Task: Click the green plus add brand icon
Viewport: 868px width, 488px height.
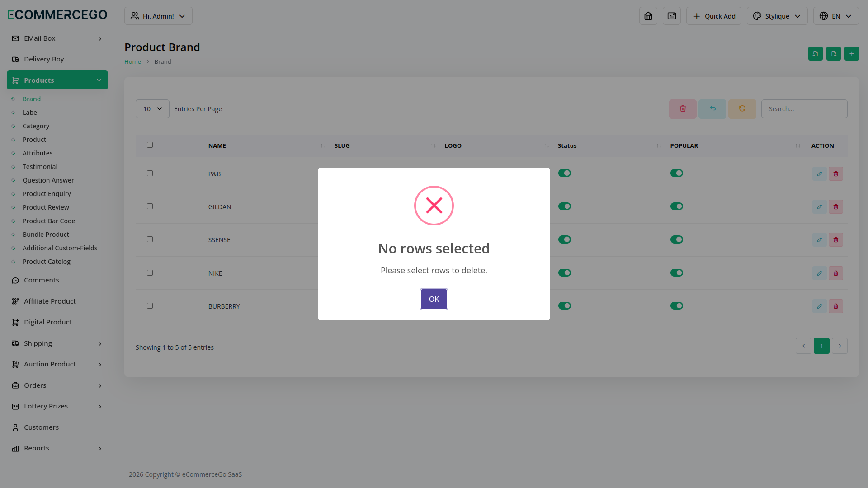Action: pyautogui.click(x=851, y=54)
